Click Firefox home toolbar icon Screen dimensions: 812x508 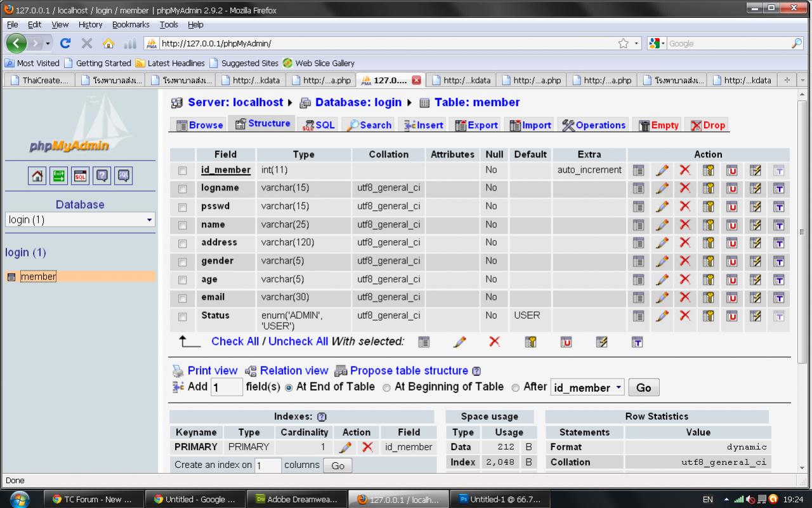point(108,43)
